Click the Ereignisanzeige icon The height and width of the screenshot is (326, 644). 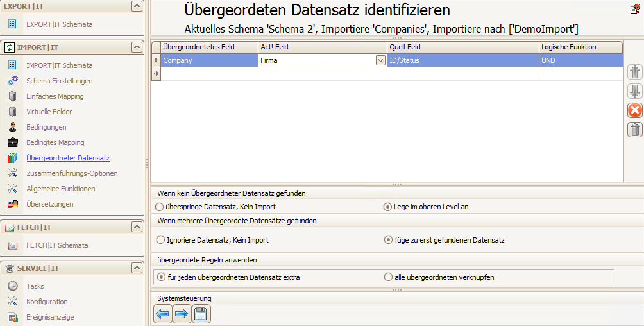pos(13,317)
